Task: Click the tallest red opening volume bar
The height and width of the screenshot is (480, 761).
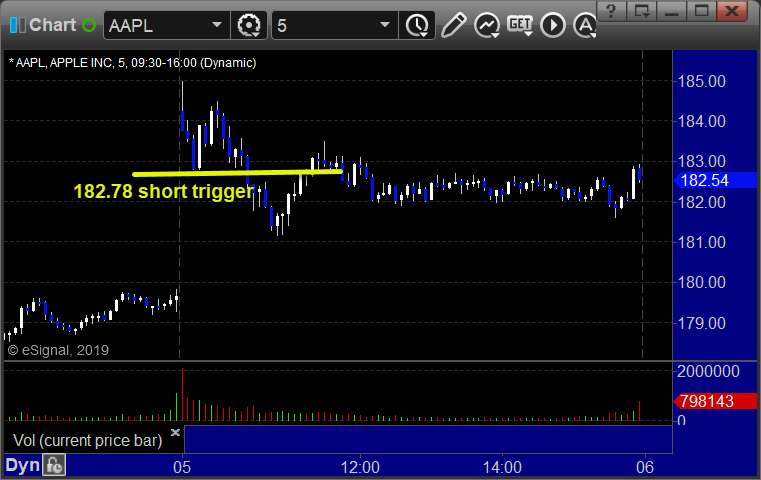Action: coord(182,394)
